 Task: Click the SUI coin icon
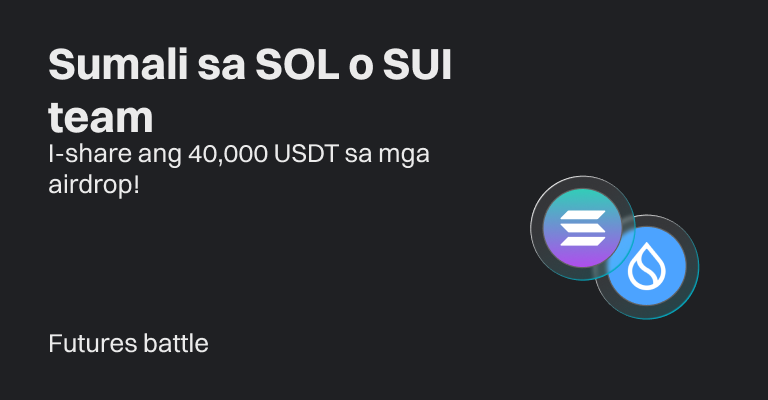(648, 268)
